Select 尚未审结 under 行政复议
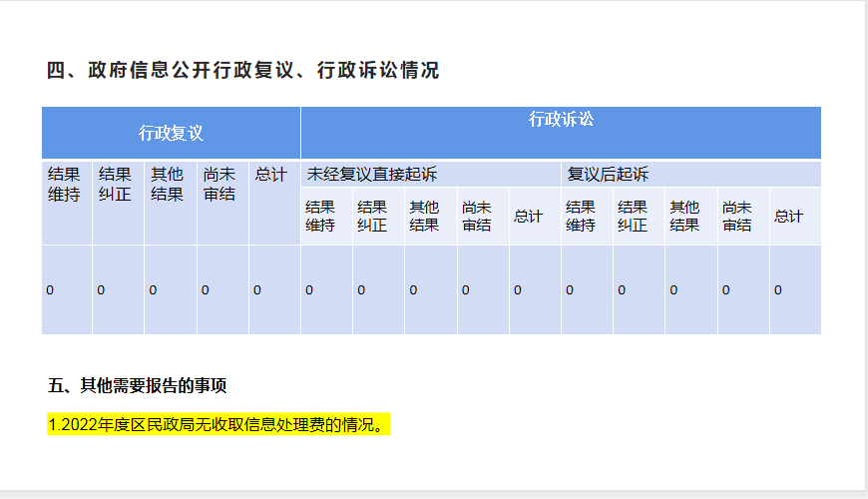The image size is (868, 499). point(222,203)
